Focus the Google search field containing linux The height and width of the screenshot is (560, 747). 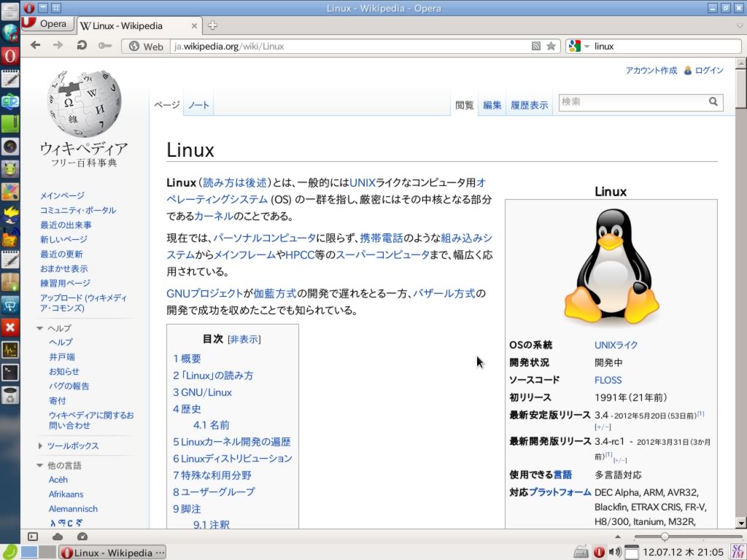pos(665,46)
